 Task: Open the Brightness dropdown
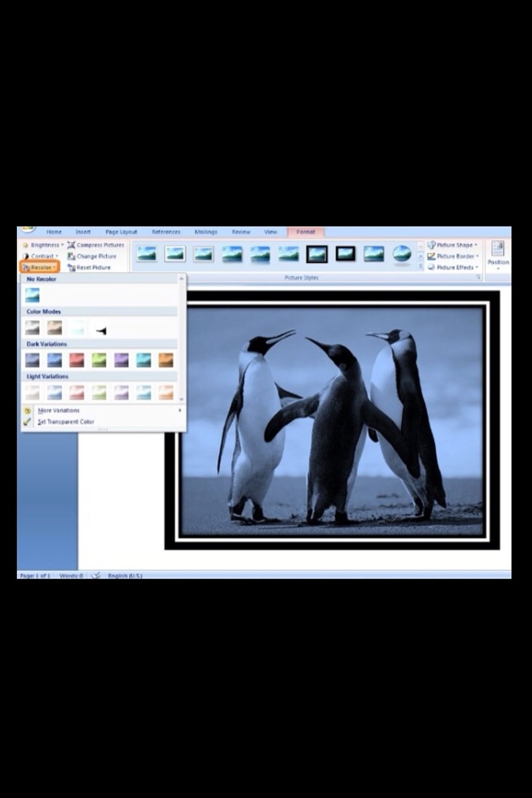tap(43, 245)
